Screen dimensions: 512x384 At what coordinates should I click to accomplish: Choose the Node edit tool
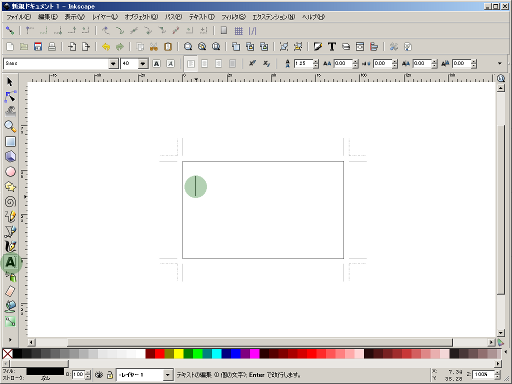click(x=10, y=96)
